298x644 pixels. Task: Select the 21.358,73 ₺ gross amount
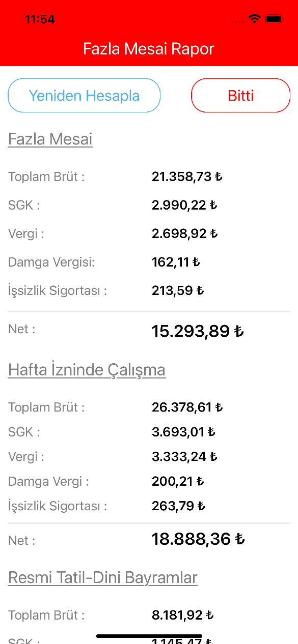[x=187, y=177]
